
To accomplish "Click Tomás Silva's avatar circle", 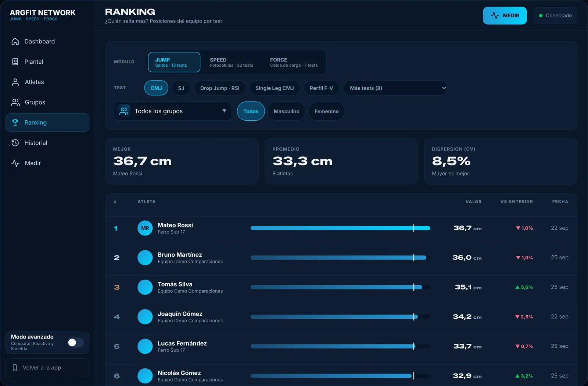I will click(x=145, y=287).
